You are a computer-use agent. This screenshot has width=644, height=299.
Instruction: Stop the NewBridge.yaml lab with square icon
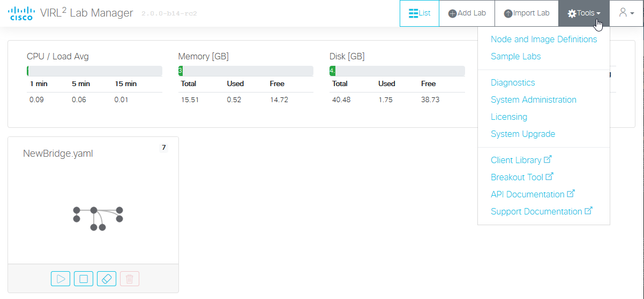coord(84,279)
